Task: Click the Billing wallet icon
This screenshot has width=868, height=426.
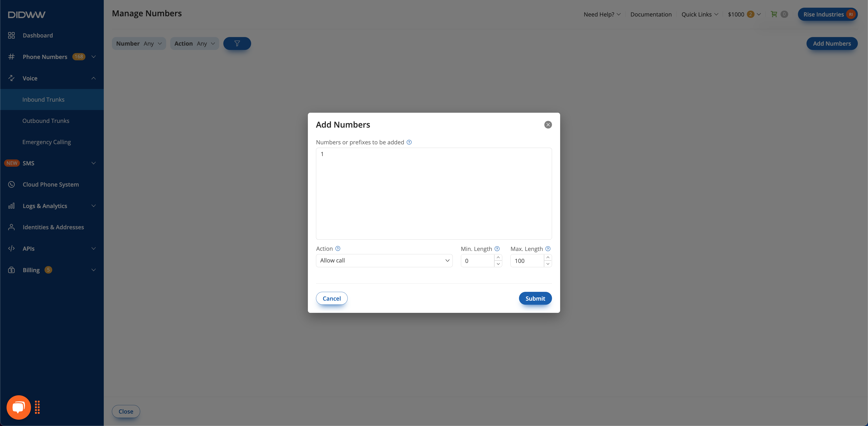Action: pos(12,270)
